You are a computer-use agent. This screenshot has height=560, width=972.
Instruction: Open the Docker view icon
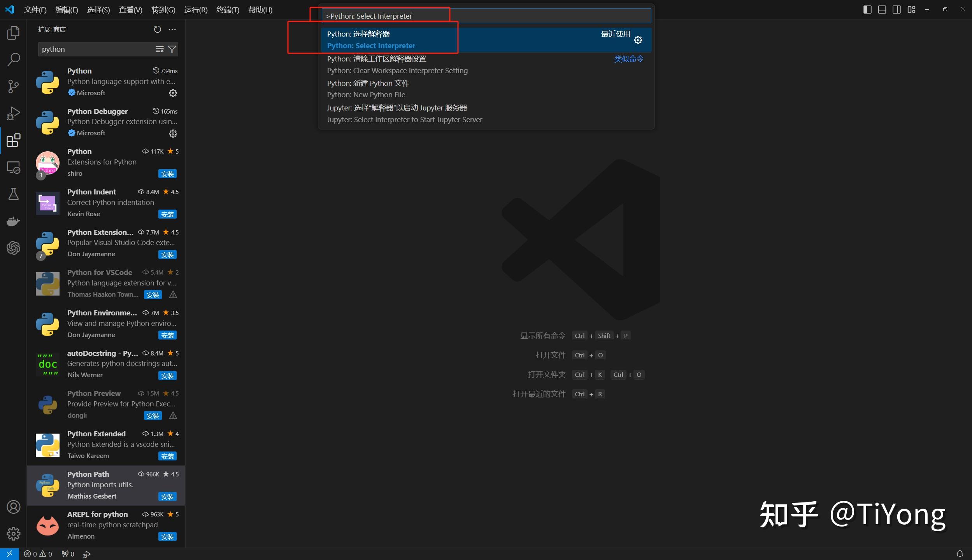coord(13,221)
